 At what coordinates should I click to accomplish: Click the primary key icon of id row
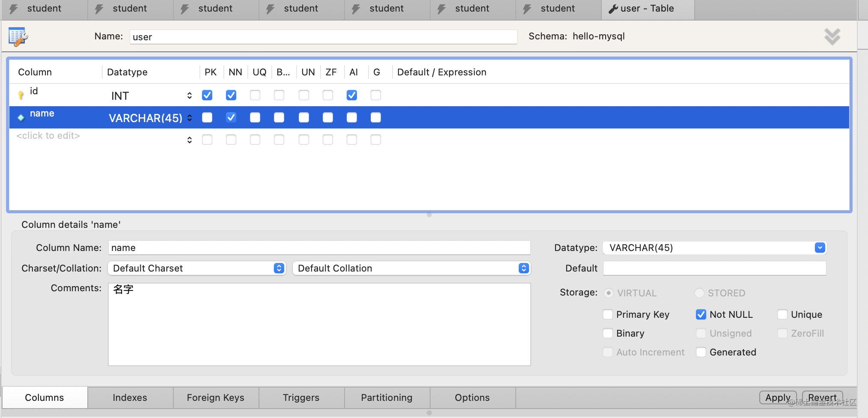pos(21,95)
